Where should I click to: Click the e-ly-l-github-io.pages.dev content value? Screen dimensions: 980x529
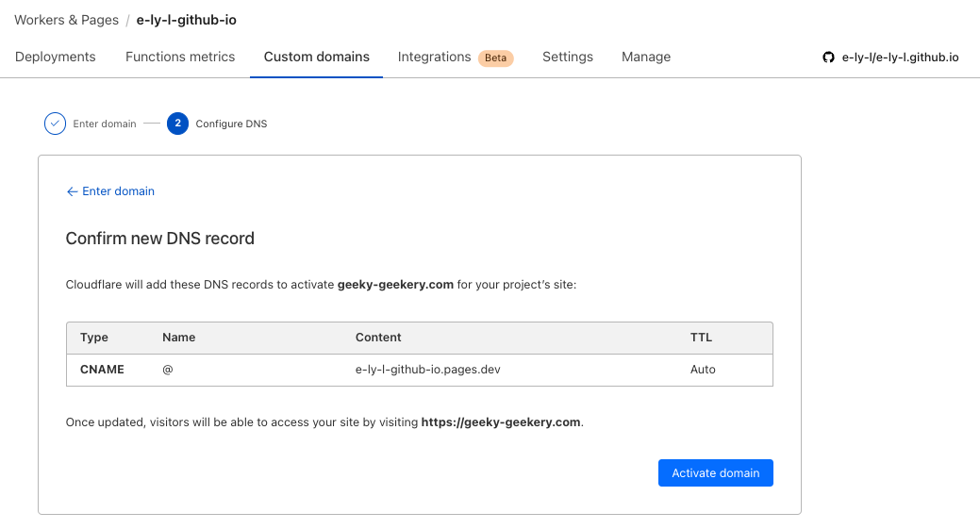pos(427,370)
